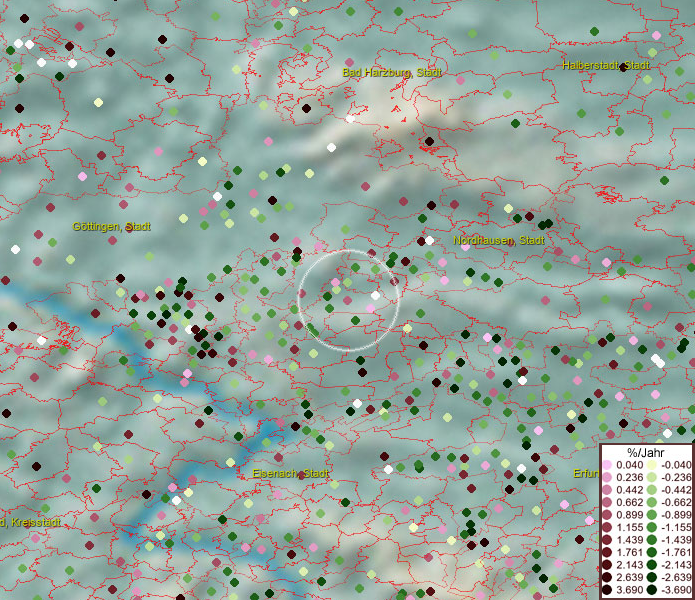This screenshot has width=695, height=600.
Task: Click the -1.439 legend value
Action: click(x=676, y=540)
